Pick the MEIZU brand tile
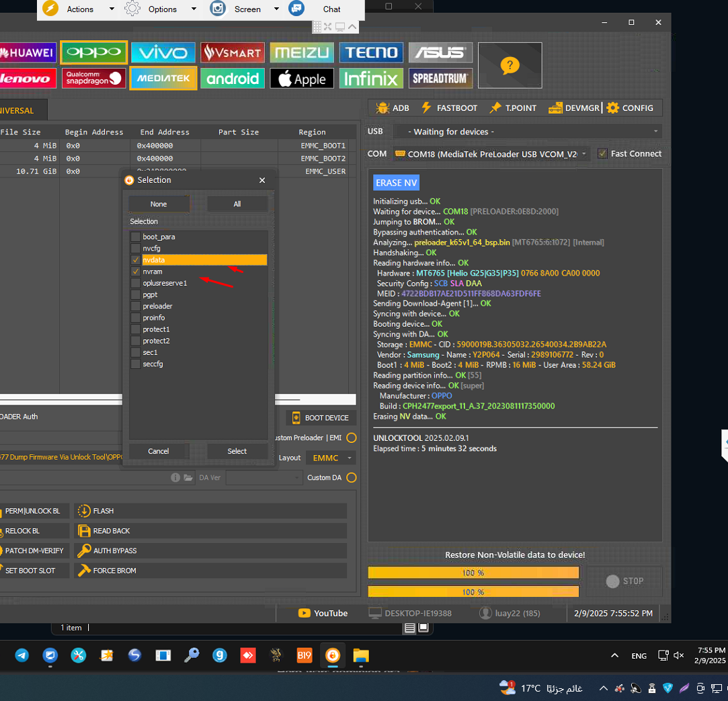Screen dimensions: 728x701 pyautogui.click(x=302, y=52)
